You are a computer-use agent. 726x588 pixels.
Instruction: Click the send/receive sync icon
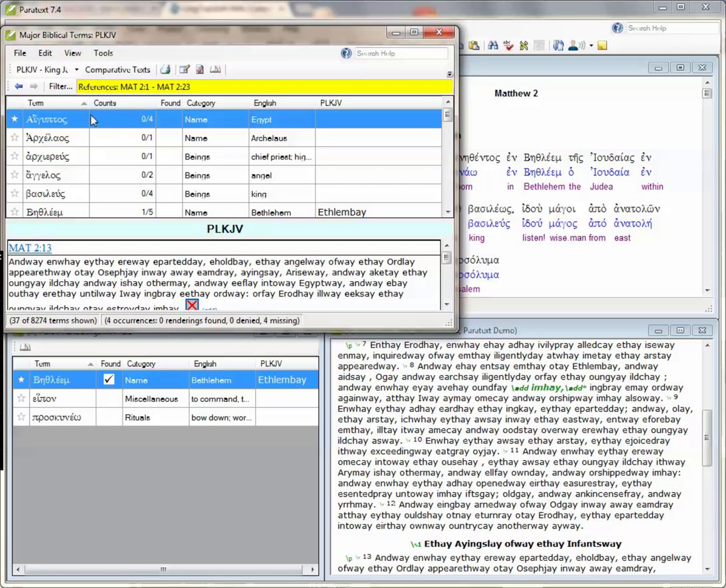[558, 45]
